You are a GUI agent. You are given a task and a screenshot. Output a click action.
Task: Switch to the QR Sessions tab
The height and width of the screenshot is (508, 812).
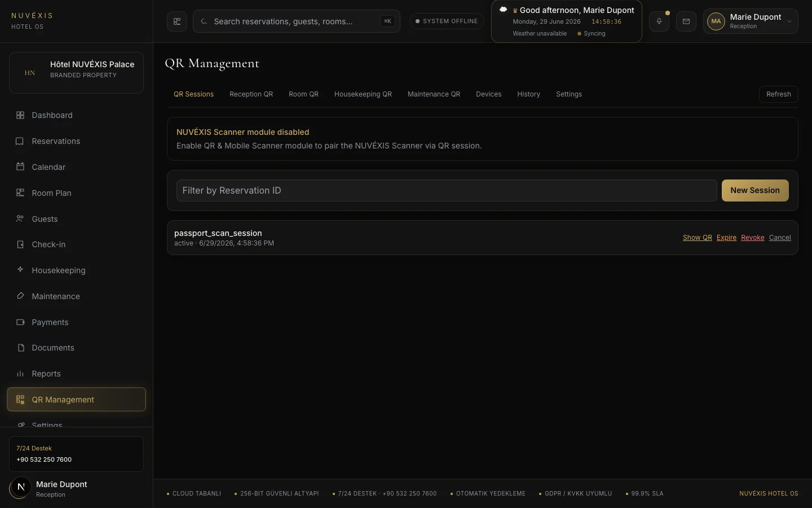pos(193,94)
